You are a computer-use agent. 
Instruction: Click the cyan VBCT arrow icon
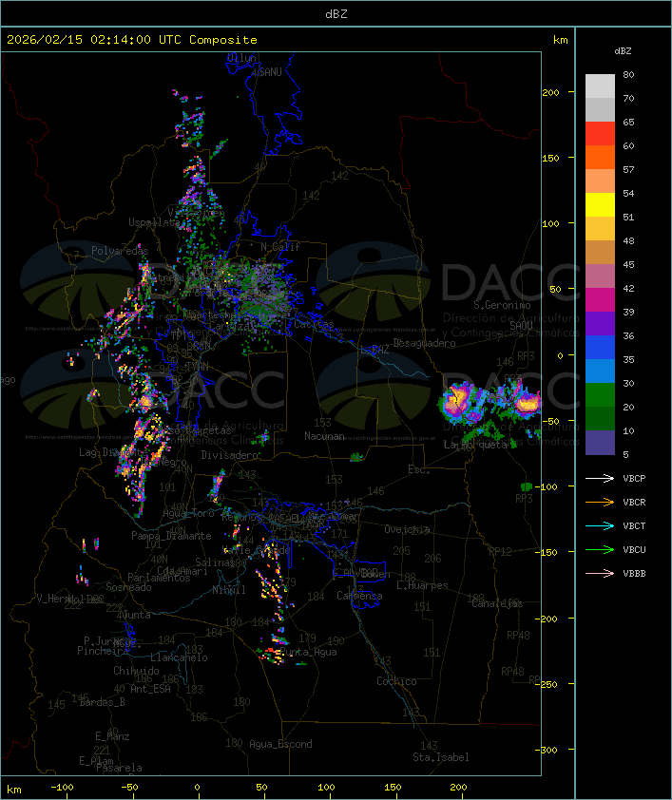click(600, 525)
